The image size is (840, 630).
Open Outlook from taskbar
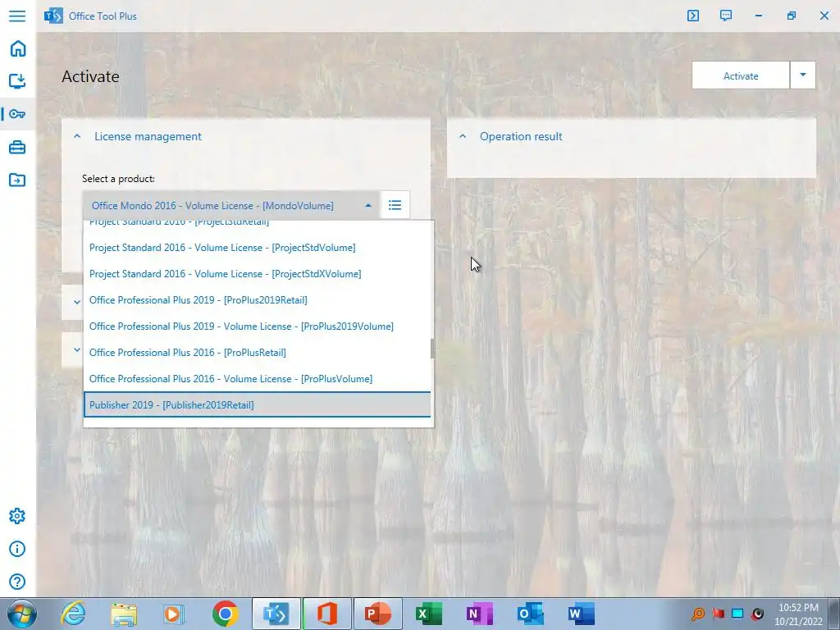tap(531, 614)
